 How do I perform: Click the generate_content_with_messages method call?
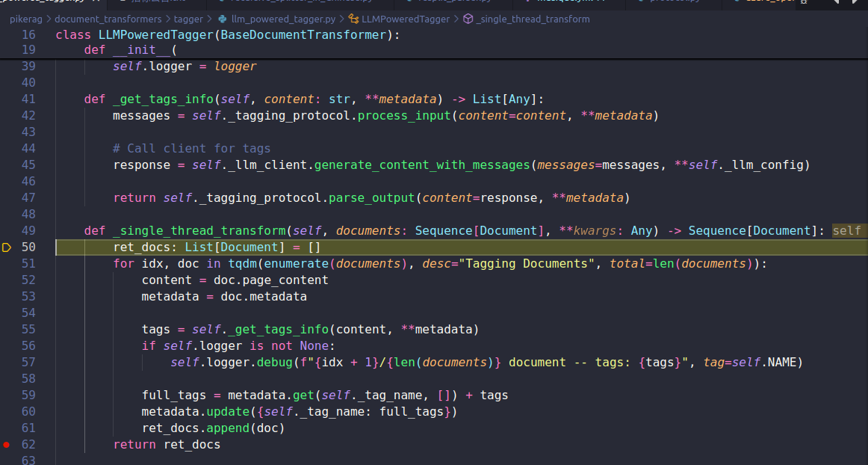(421, 165)
